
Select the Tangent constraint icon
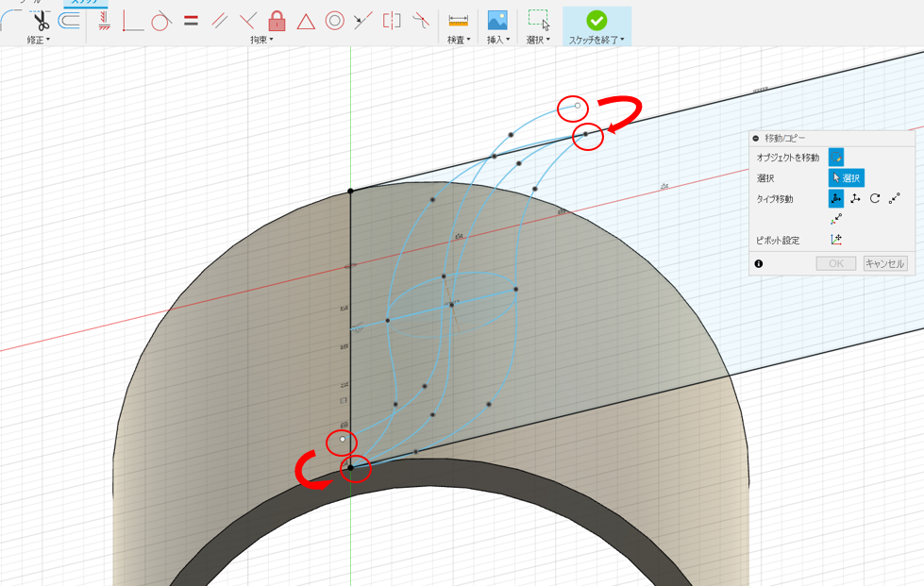tap(160, 21)
